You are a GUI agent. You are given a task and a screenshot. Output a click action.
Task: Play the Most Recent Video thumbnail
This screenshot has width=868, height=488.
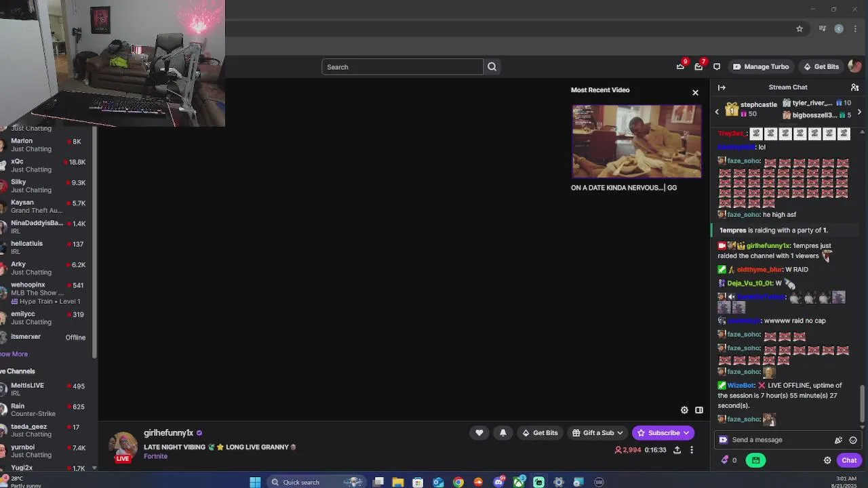pyautogui.click(x=637, y=141)
